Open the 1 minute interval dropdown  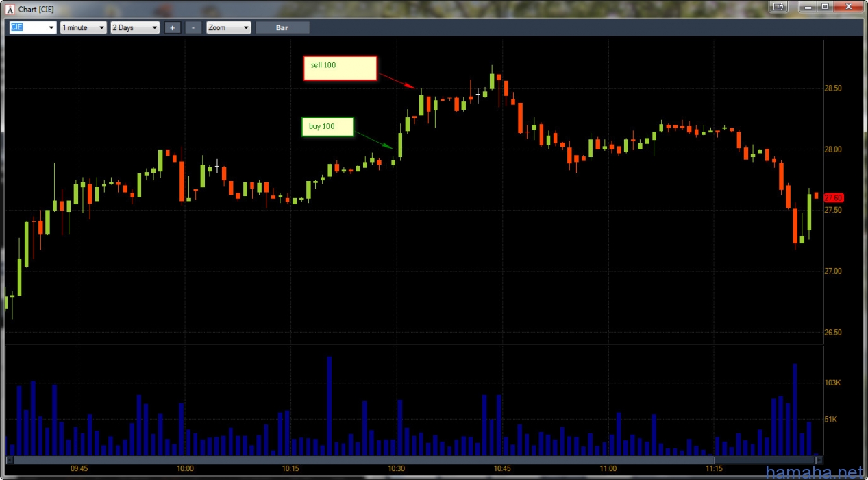pyautogui.click(x=83, y=27)
